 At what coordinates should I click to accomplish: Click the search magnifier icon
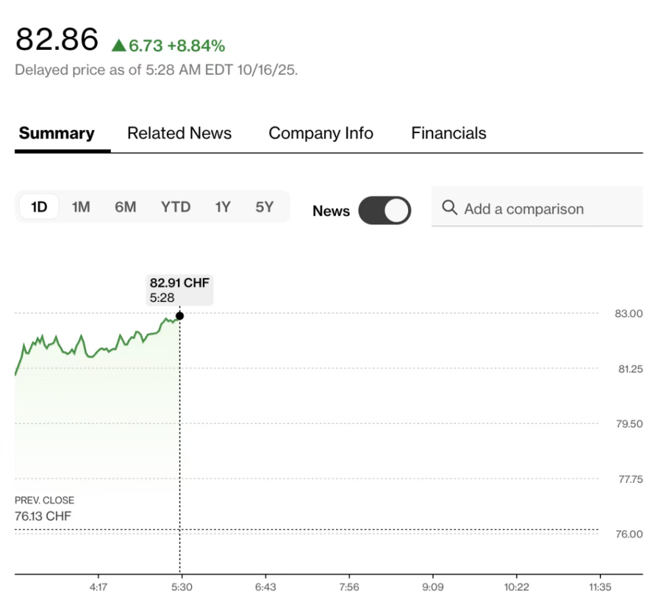[x=450, y=208]
